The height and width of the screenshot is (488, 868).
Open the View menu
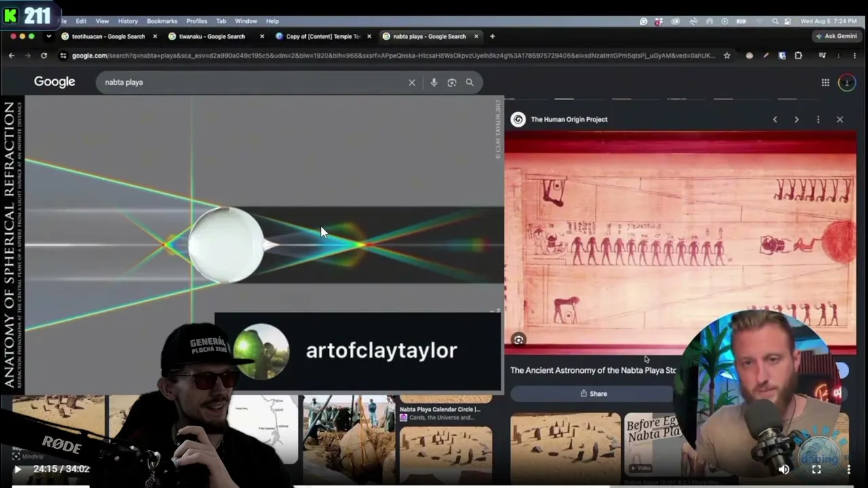click(x=102, y=21)
